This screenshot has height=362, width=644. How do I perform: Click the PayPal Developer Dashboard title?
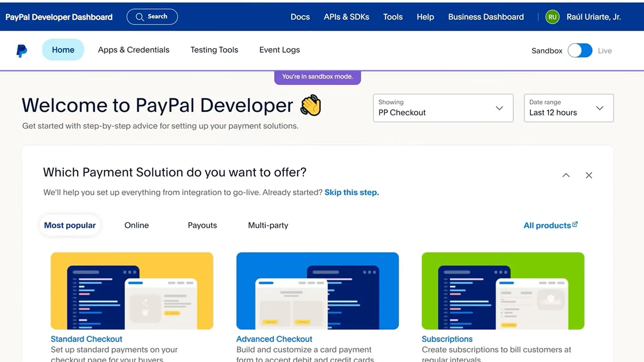pos(59,17)
